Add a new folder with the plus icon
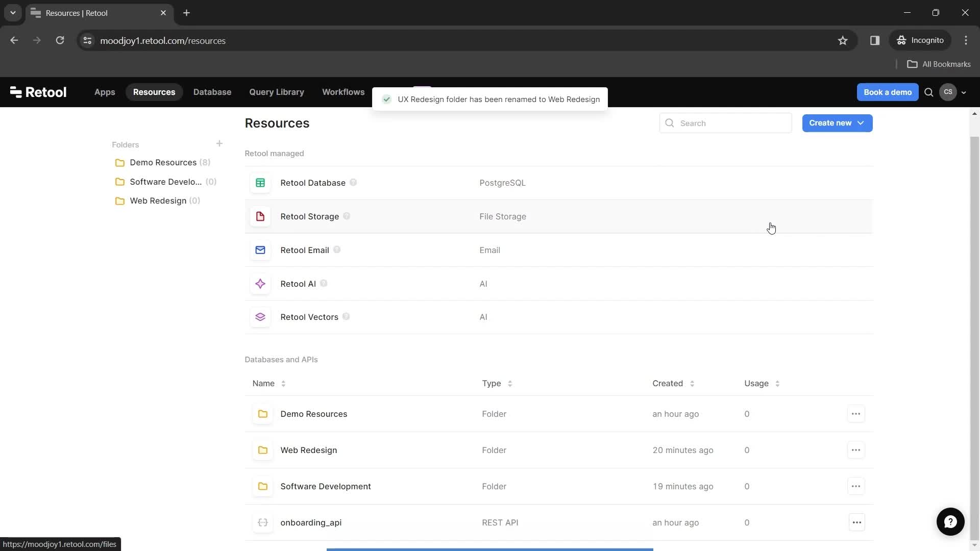Image resolution: width=980 pixels, height=551 pixels. (x=219, y=144)
